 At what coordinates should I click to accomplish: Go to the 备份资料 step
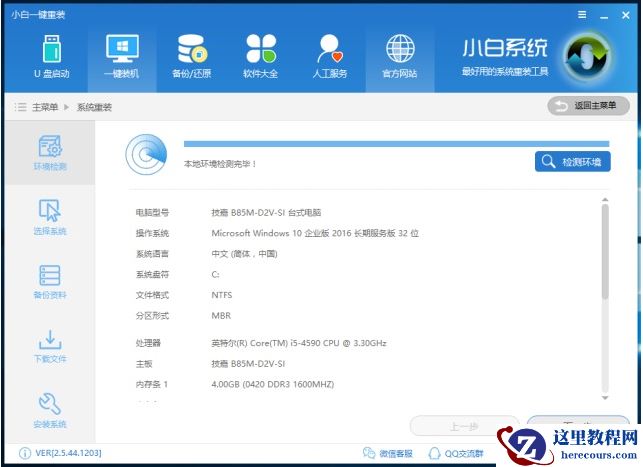(50, 282)
